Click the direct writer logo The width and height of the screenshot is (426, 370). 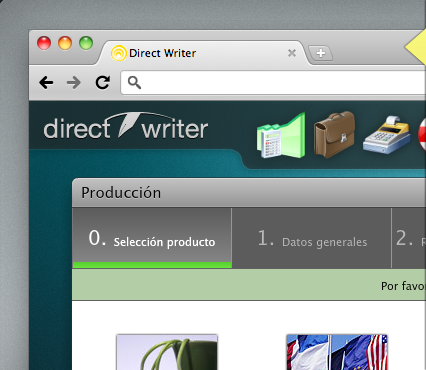tap(126, 126)
